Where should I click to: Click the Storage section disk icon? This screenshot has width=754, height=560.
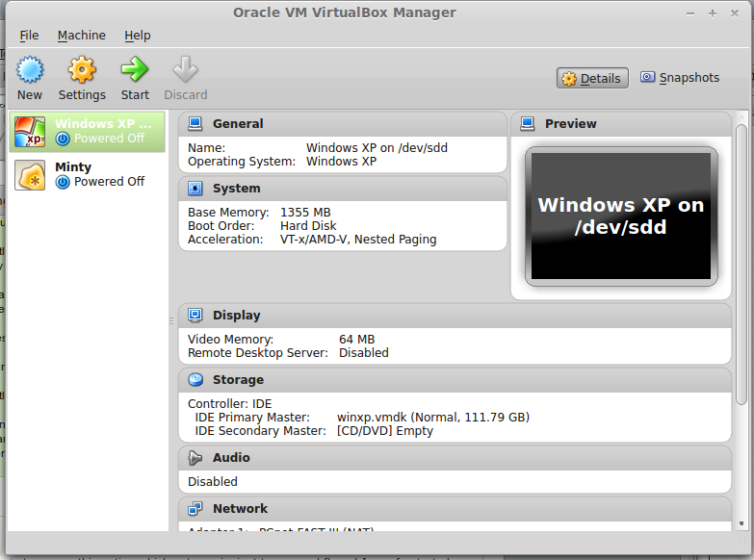pos(195,380)
